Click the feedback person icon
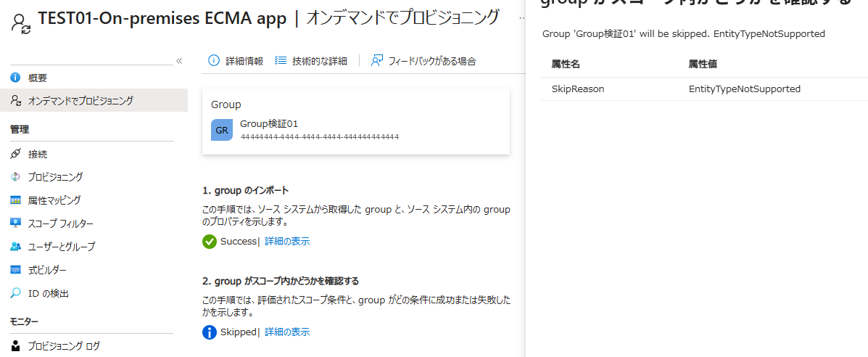The width and height of the screenshot is (868, 357). pos(377,60)
